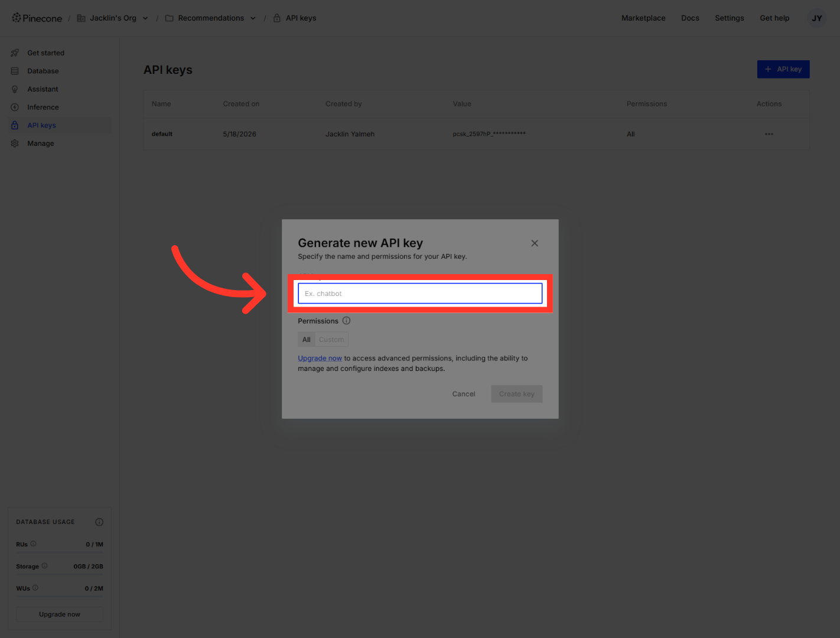This screenshot has height=638, width=840.
Task: Go to Database section
Action: tap(43, 71)
